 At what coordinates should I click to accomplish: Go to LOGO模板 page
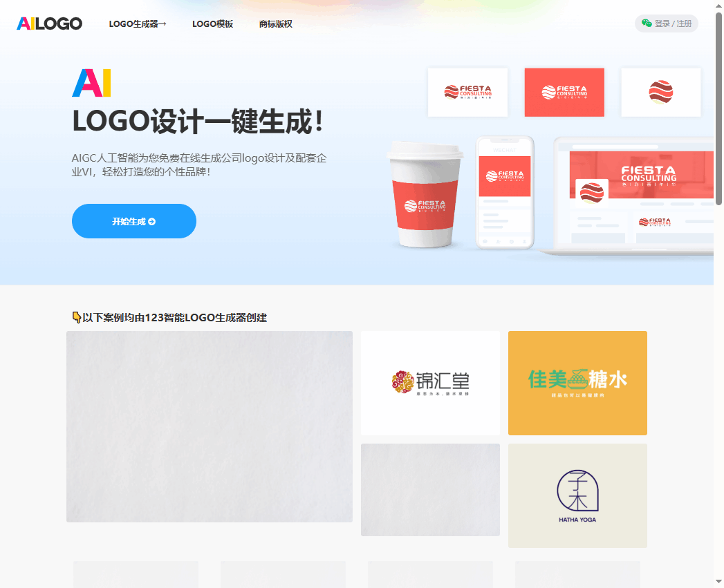pyautogui.click(x=212, y=24)
